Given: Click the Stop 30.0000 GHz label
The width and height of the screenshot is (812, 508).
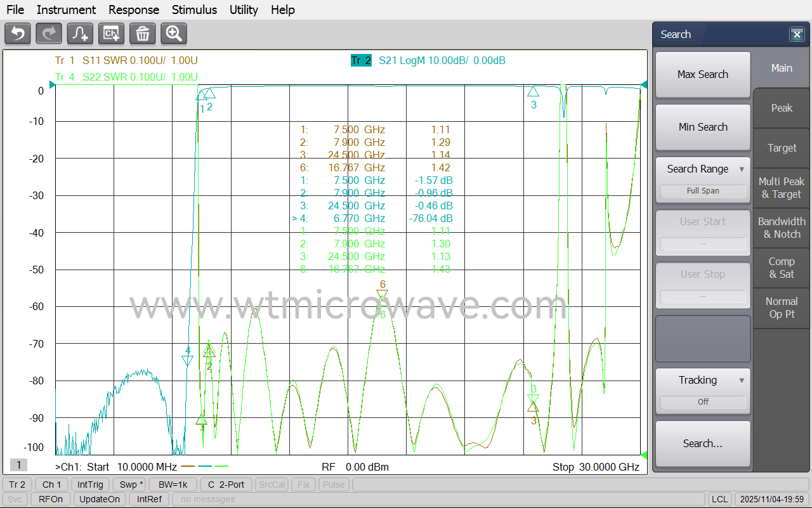Looking at the screenshot, I should point(596,467).
